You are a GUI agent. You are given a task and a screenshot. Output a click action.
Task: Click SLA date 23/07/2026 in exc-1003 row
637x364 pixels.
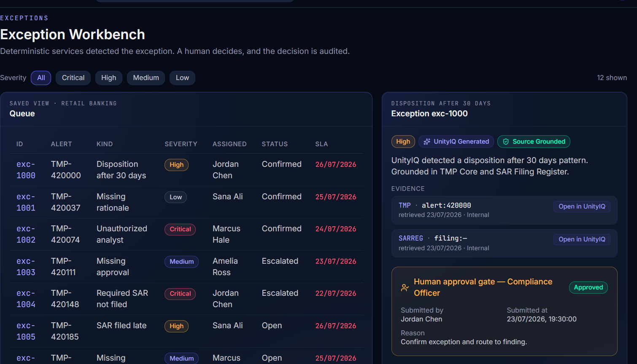(x=336, y=262)
